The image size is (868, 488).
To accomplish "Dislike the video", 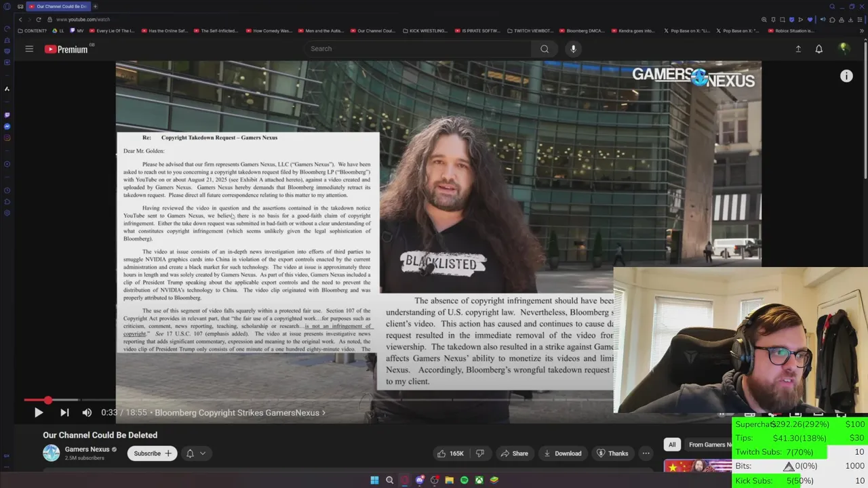I will [480, 453].
